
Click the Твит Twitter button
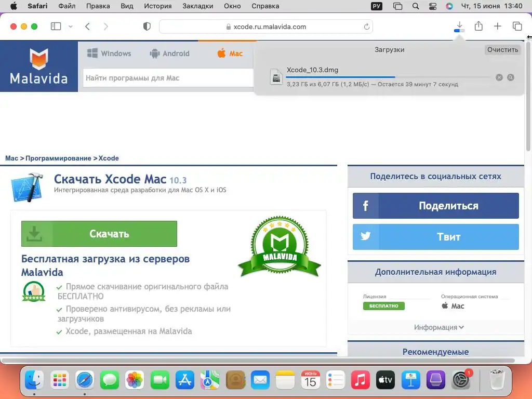436,237
